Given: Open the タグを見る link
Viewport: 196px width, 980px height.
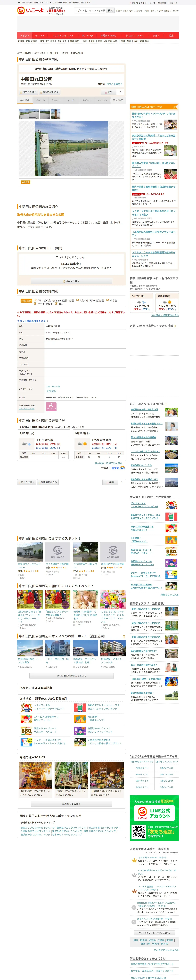Looking at the screenshot, I should click(x=51, y=391).
